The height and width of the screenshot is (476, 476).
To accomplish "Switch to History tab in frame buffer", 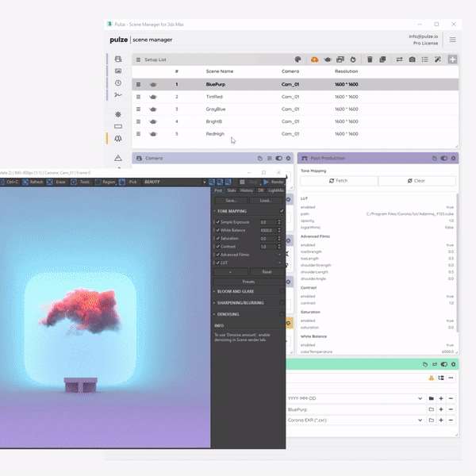I will tap(247, 190).
